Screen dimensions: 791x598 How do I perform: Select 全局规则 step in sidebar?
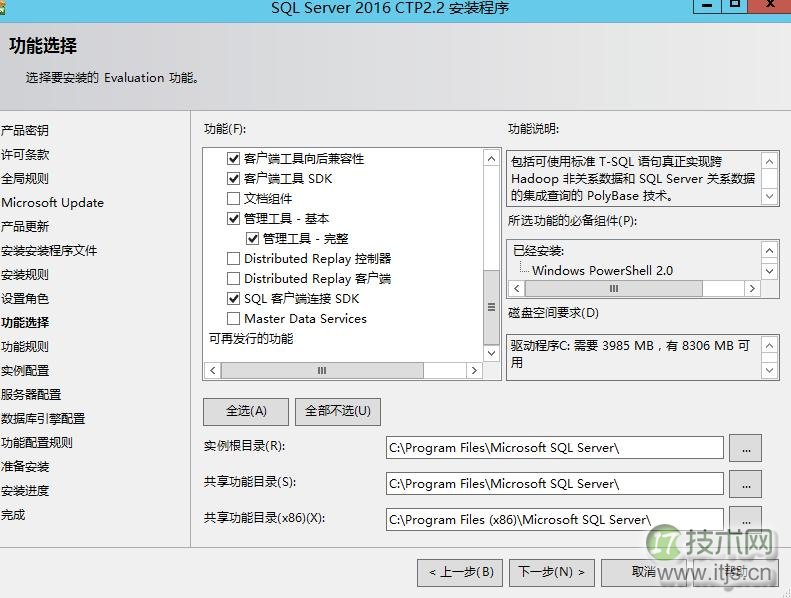coord(25,179)
